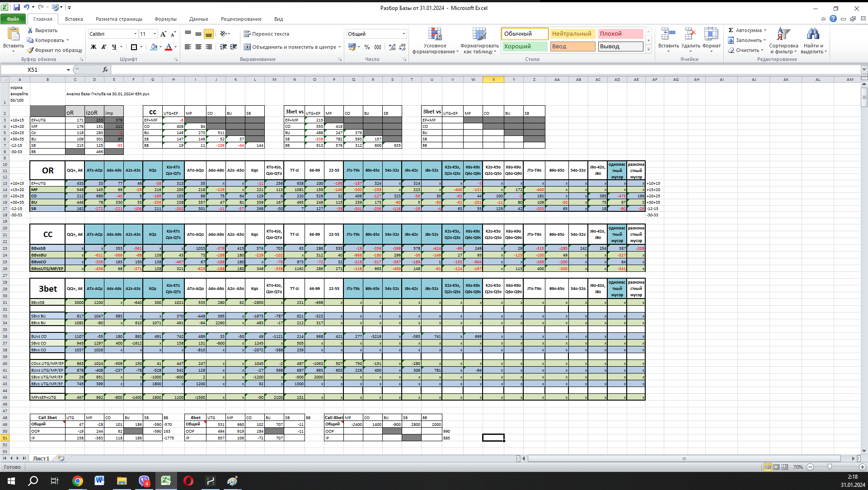Viewport: 868px width, 490px height.
Task: Toggle center text horizontally
Action: click(x=198, y=47)
